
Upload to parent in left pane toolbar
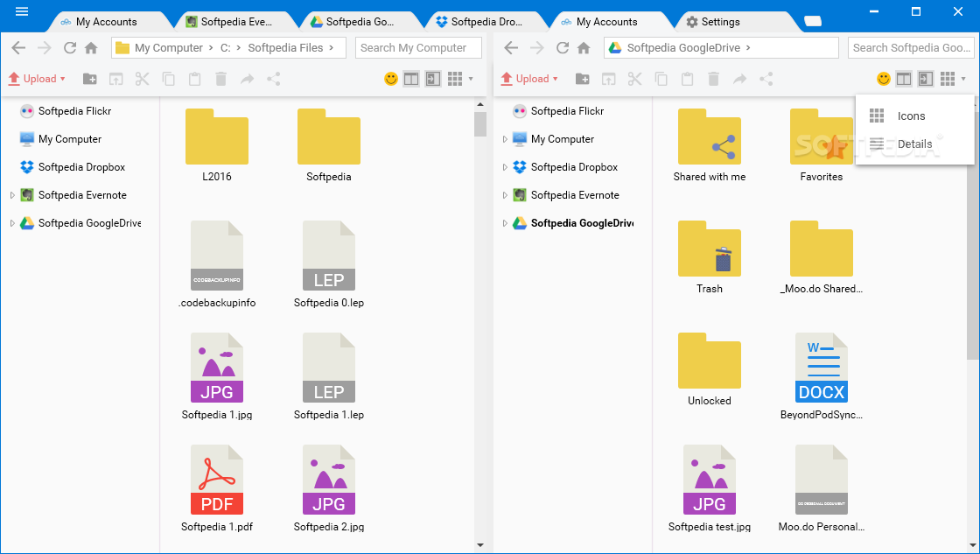(x=116, y=79)
